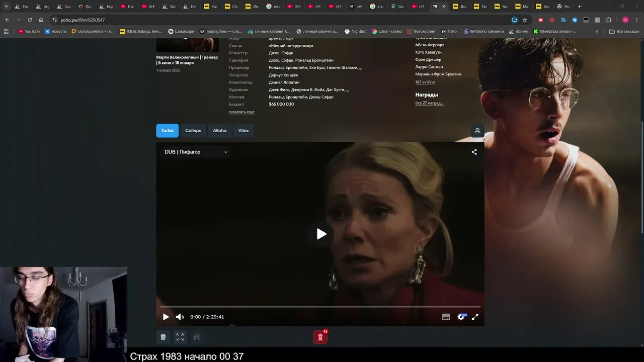The image size is (644, 362).
Task: Switch to the Vibix player tab
Action: (x=244, y=131)
